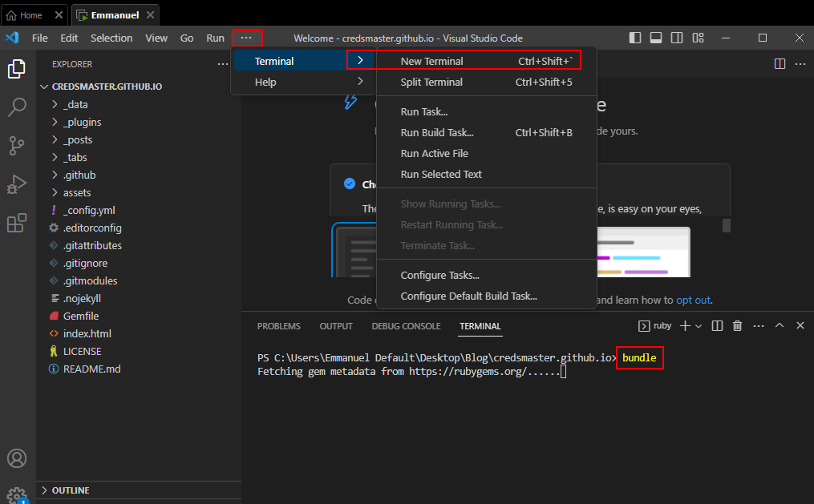The width and height of the screenshot is (814, 504).
Task: Expand the assets folder
Action: coord(139,192)
